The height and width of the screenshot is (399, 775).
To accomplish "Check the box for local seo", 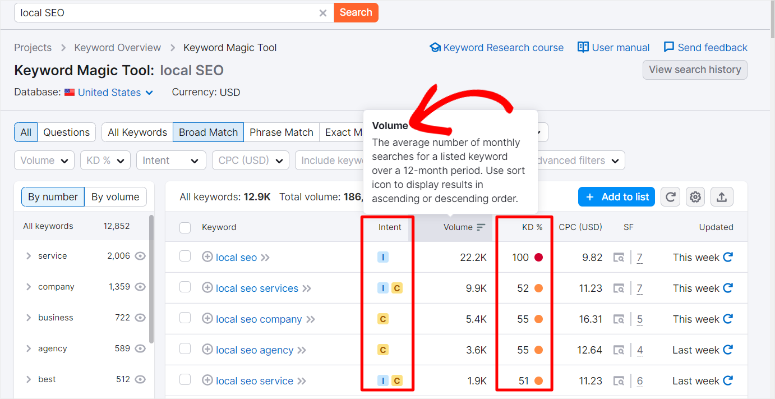I will (x=185, y=257).
